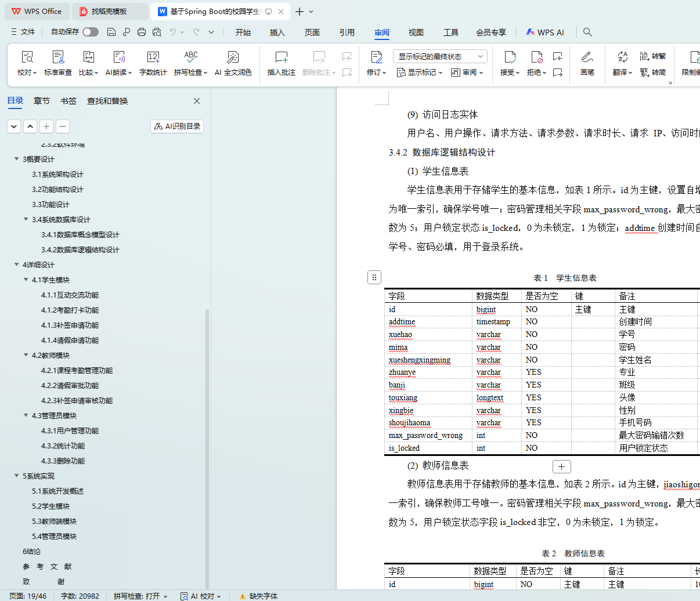Click the 缺失字体 warning in status bar
This screenshot has width=700, height=601.
pyautogui.click(x=258, y=596)
